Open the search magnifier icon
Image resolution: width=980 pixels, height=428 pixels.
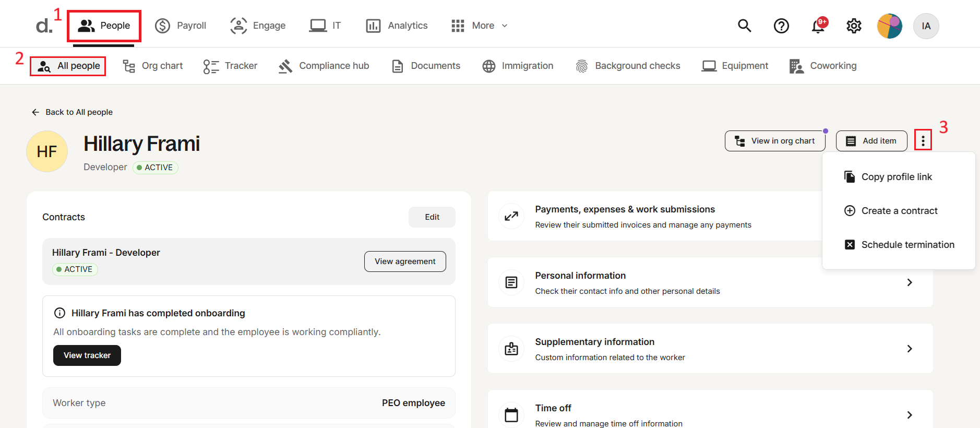[744, 26]
